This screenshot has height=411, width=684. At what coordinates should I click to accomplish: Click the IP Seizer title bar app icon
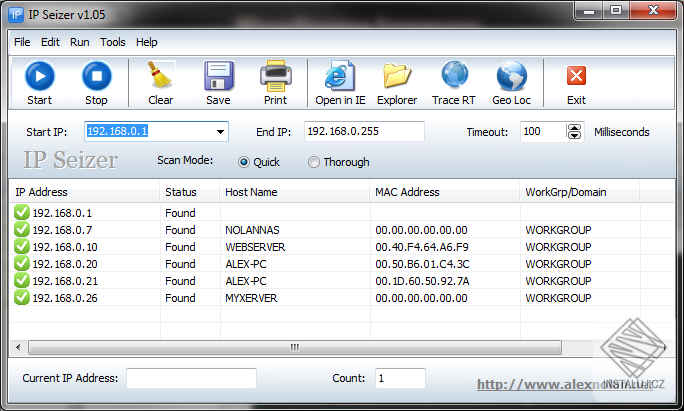(16, 15)
